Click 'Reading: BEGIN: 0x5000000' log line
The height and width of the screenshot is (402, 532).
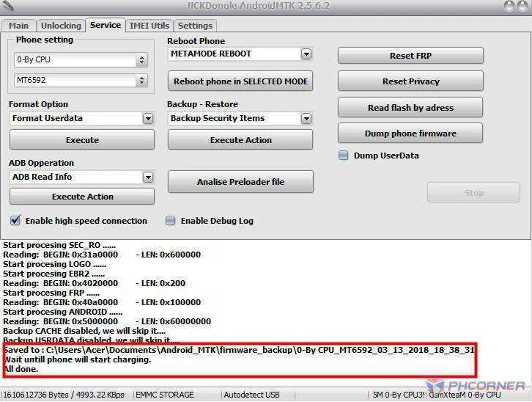click(x=107, y=321)
